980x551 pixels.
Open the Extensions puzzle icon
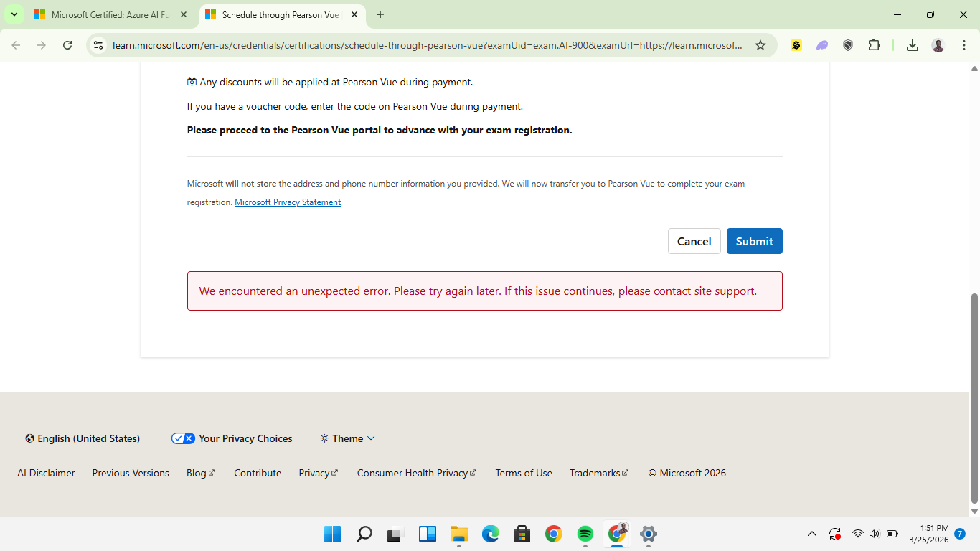pyautogui.click(x=874, y=45)
